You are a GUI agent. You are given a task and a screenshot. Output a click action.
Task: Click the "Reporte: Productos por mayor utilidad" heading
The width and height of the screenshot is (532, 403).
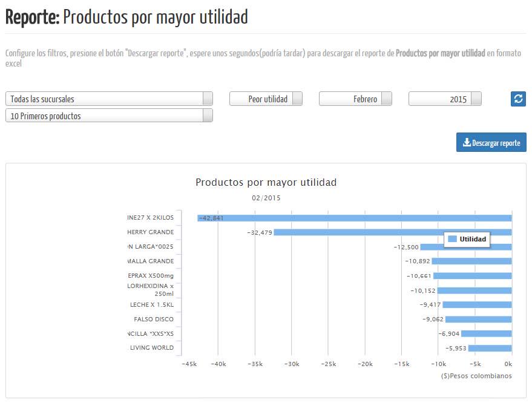pos(128,17)
